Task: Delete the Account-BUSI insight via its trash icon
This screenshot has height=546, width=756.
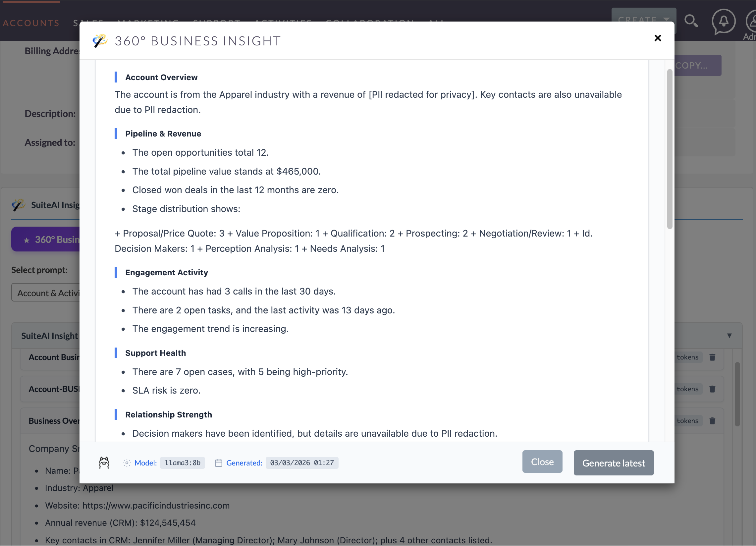Action: (713, 389)
